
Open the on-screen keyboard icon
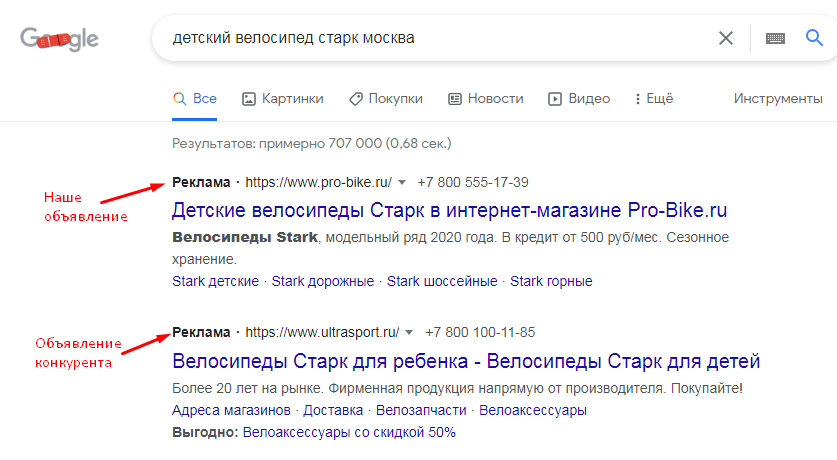click(775, 38)
